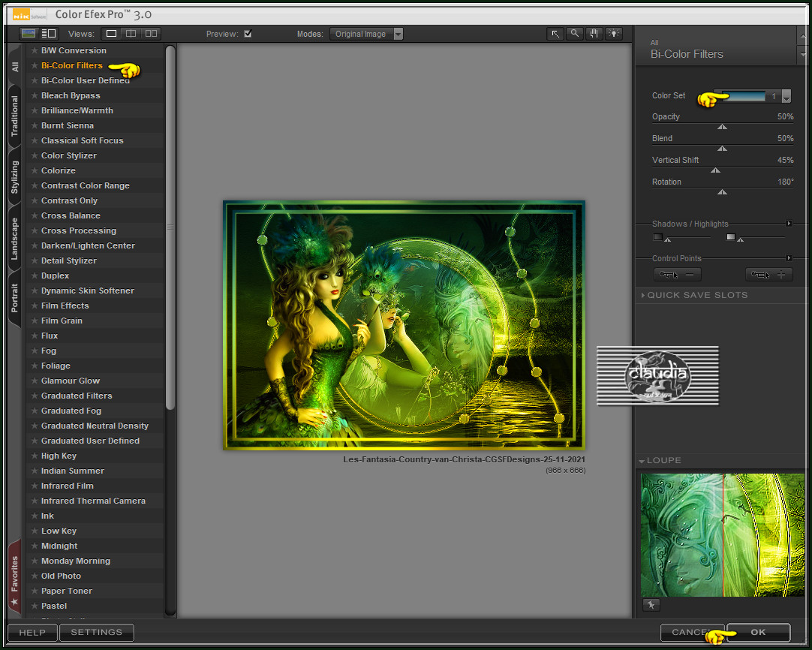The image size is (812, 650).
Task: Switch to split preview view
Action: click(x=131, y=34)
